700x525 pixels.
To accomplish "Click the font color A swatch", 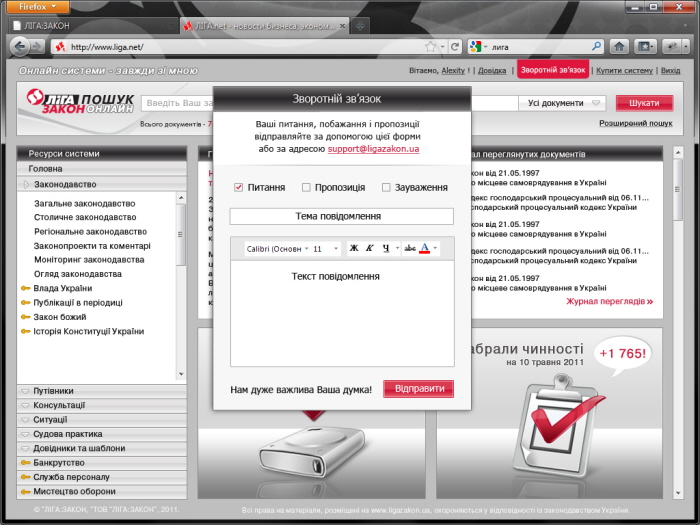I will (424, 248).
